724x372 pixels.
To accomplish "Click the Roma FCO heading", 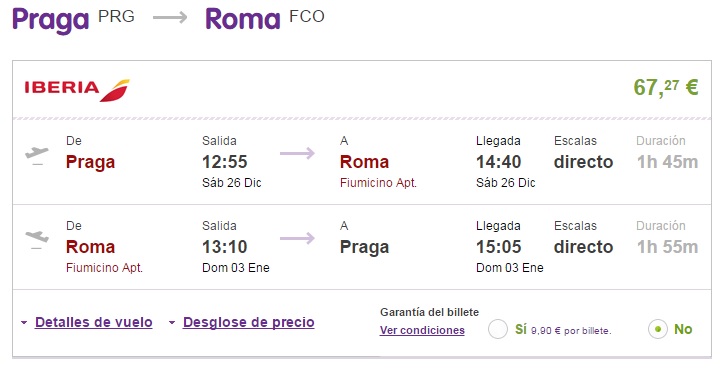I will click(265, 18).
